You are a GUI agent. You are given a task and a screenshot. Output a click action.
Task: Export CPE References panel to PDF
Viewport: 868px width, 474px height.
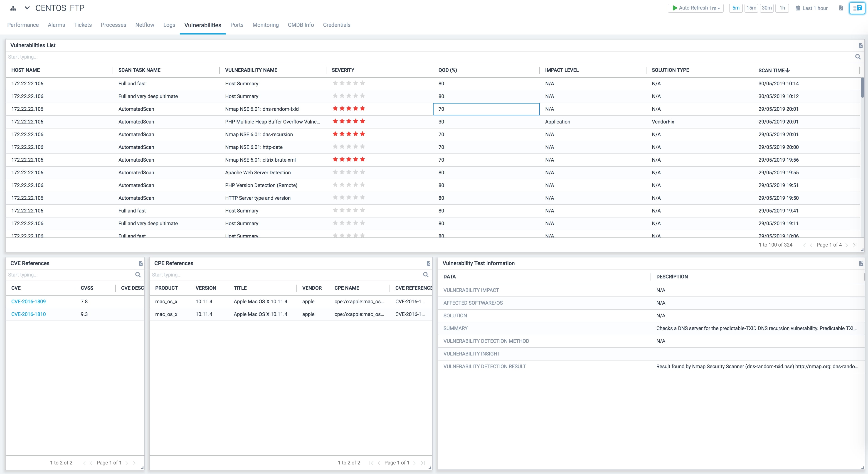(428, 263)
